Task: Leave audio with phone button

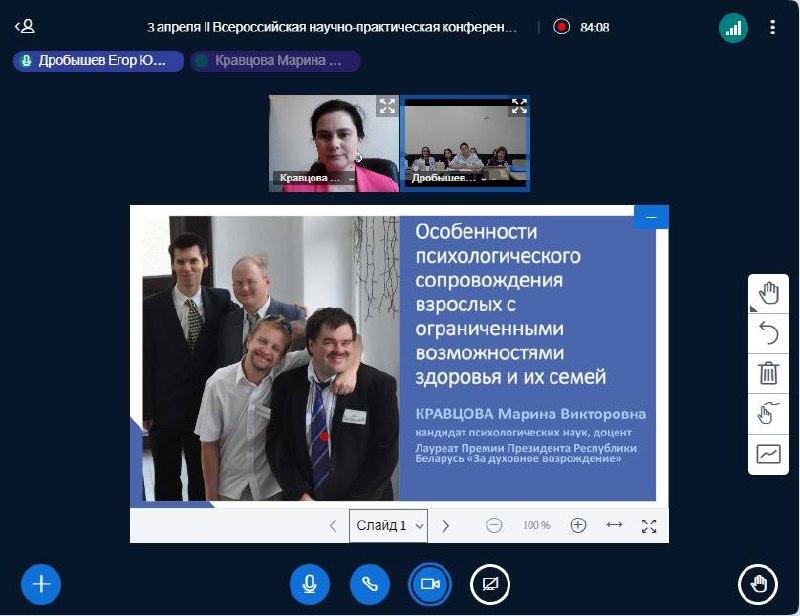Action: point(370,584)
